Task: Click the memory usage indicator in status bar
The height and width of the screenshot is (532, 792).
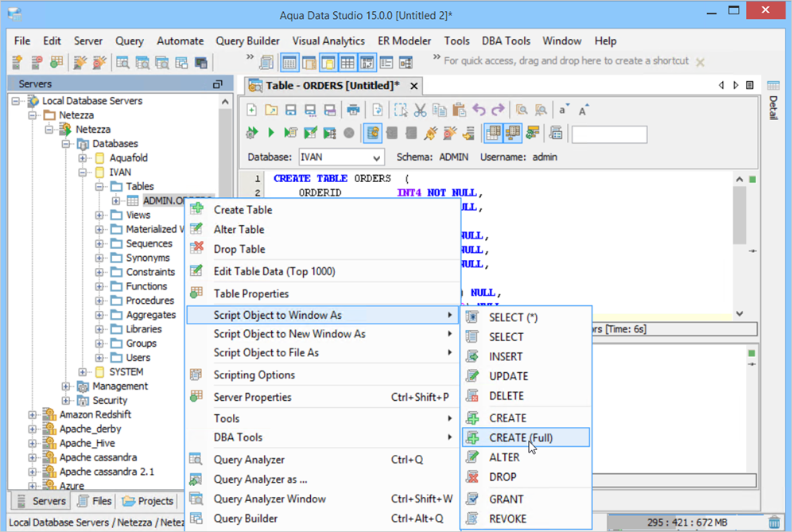Action: pos(686,522)
